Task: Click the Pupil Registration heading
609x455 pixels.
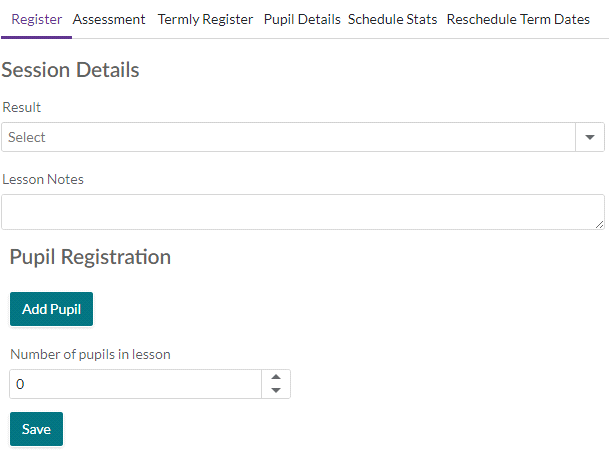Action: pos(90,257)
